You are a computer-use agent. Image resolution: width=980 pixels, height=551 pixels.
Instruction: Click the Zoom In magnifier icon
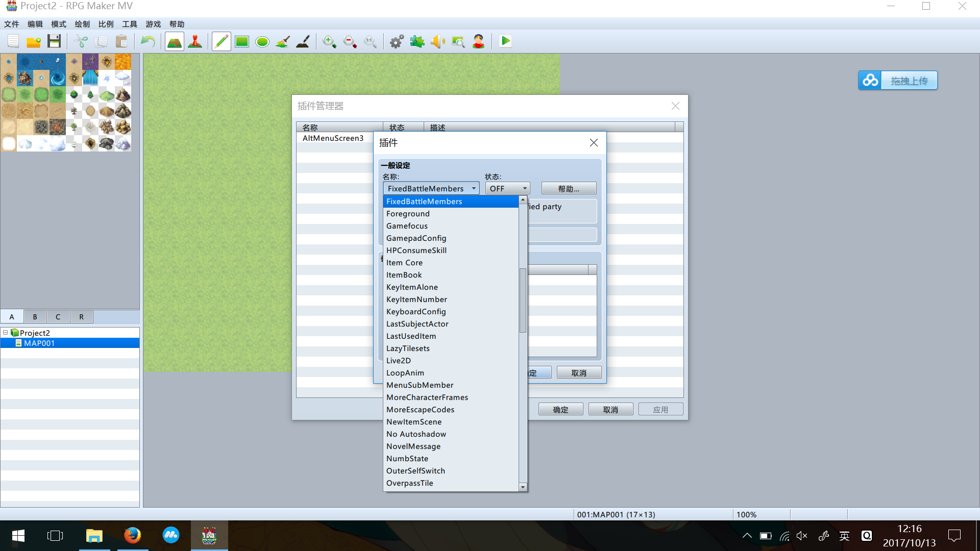(x=330, y=41)
